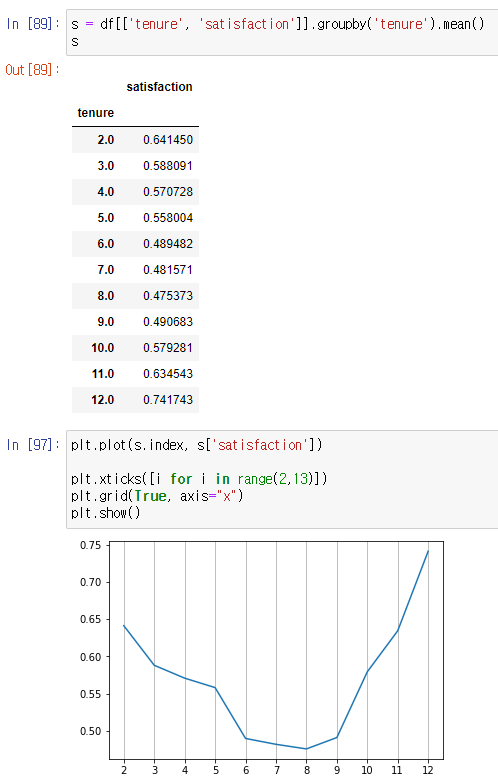Click the line chart's peak at tenure 12
498x781 pixels.
[x=428, y=551]
